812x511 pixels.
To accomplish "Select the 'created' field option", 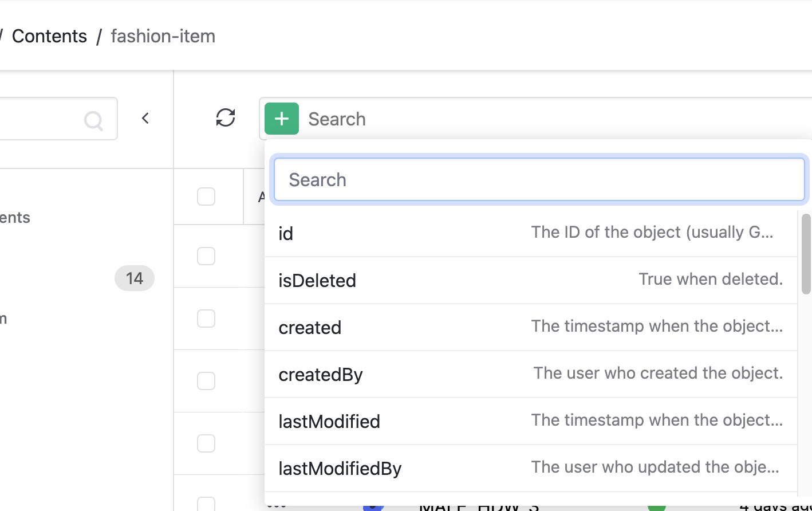I will 531,327.
